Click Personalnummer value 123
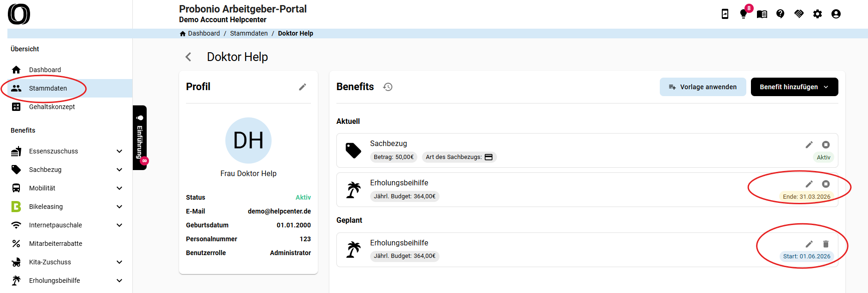Viewport: 868px width, 293px height. pos(305,239)
